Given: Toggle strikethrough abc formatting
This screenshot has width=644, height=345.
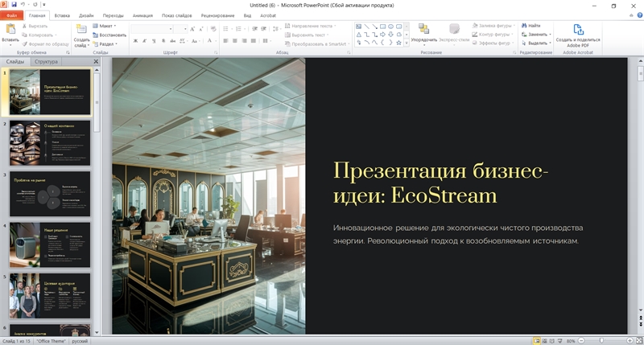Looking at the screenshot, I should pyautogui.click(x=172, y=41).
